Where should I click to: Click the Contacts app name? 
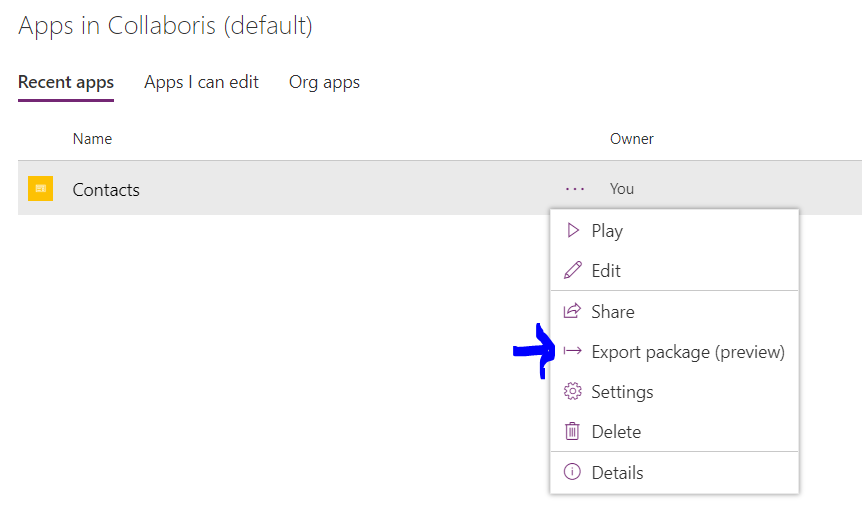pyautogui.click(x=106, y=190)
